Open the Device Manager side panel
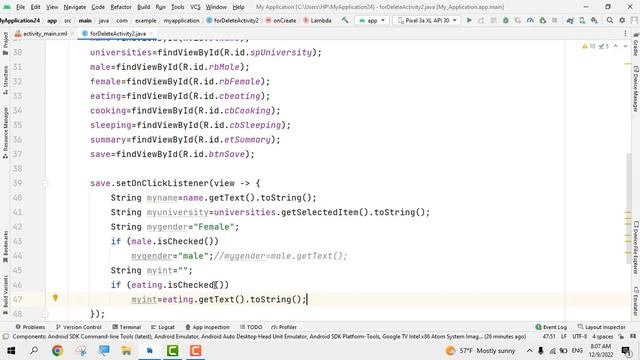The image size is (640, 360). [x=636, y=89]
